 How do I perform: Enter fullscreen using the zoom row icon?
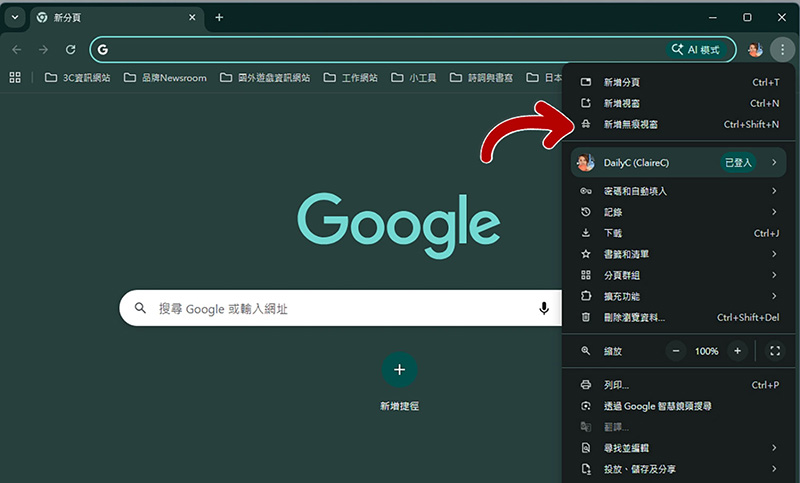775,351
